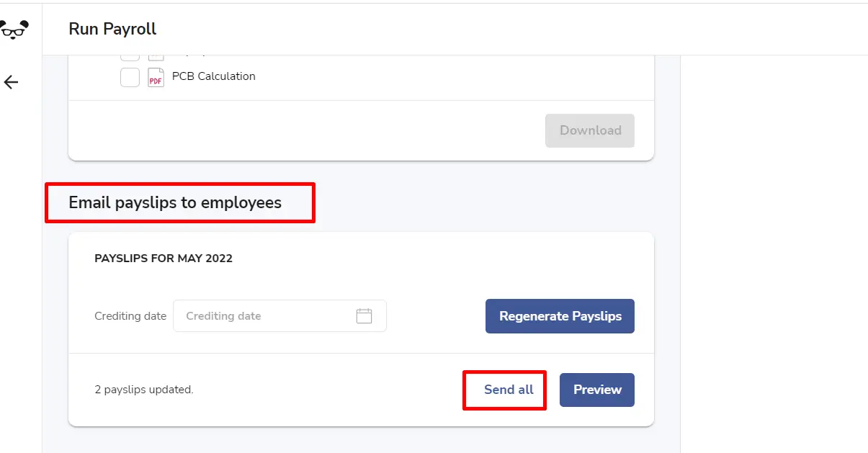
Task: Select the PCB Calculation label text
Action: (213, 76)
